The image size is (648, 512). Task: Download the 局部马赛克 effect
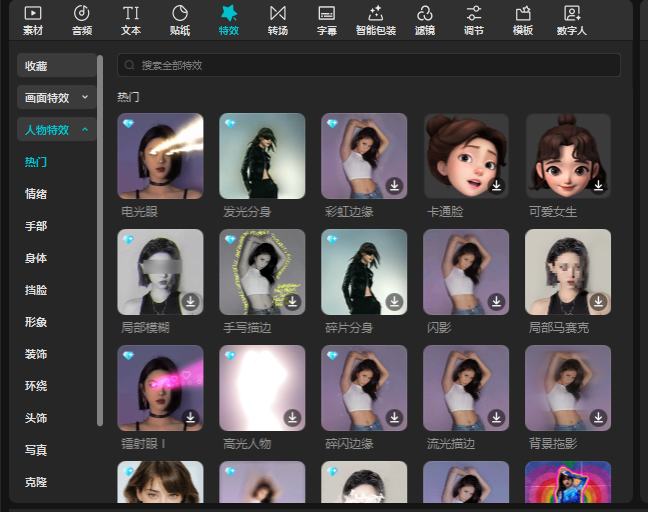coord(598,302)
